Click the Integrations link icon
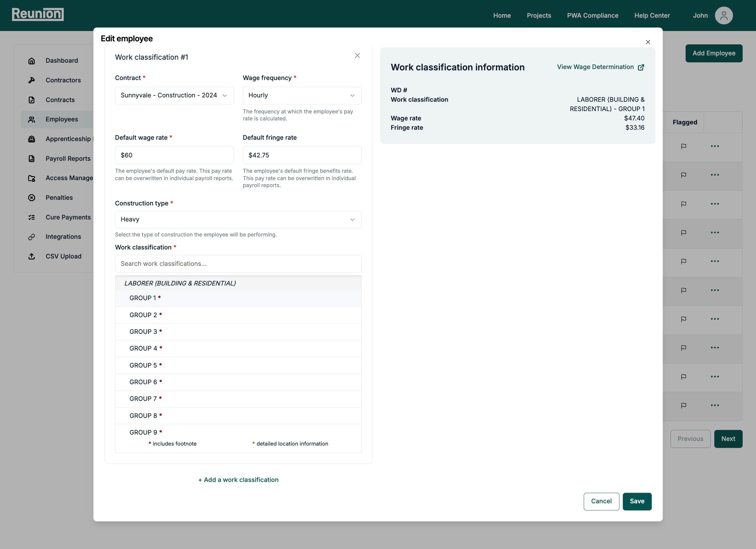 (x=32, y=237)
